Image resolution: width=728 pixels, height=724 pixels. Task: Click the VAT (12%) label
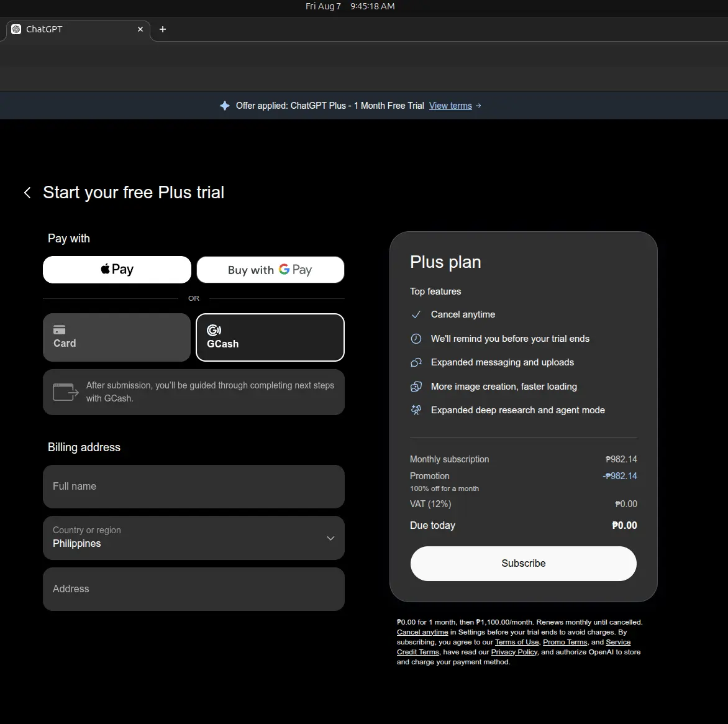(430, 505)
